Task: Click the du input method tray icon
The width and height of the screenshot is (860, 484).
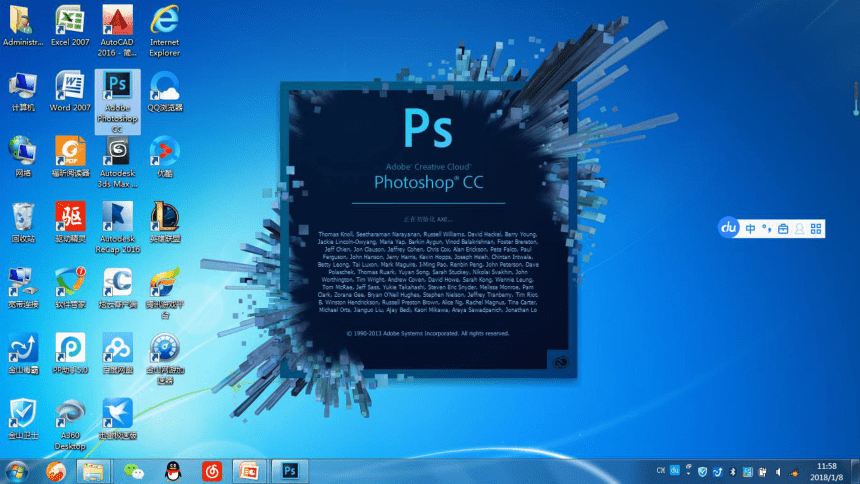Action: tap(675, 471)
